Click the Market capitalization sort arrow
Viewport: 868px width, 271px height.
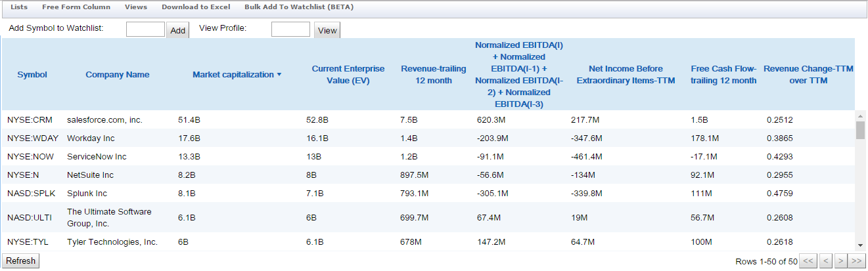[279, 75]
